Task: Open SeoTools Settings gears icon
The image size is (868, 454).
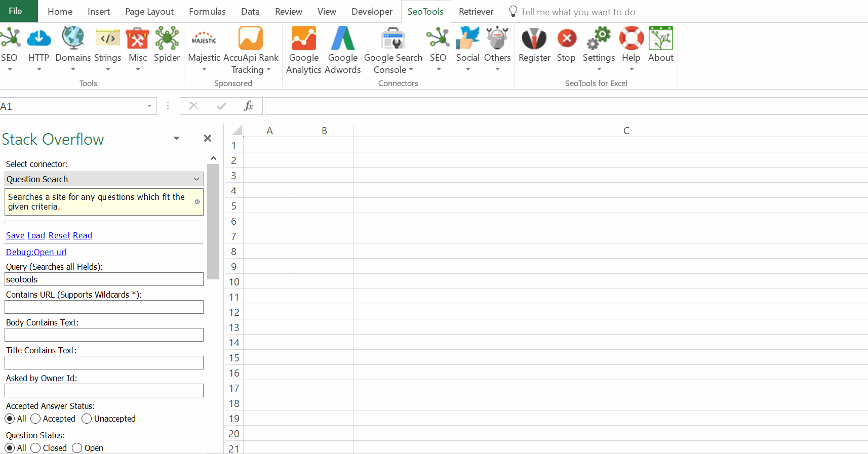Action: point(599,38)
